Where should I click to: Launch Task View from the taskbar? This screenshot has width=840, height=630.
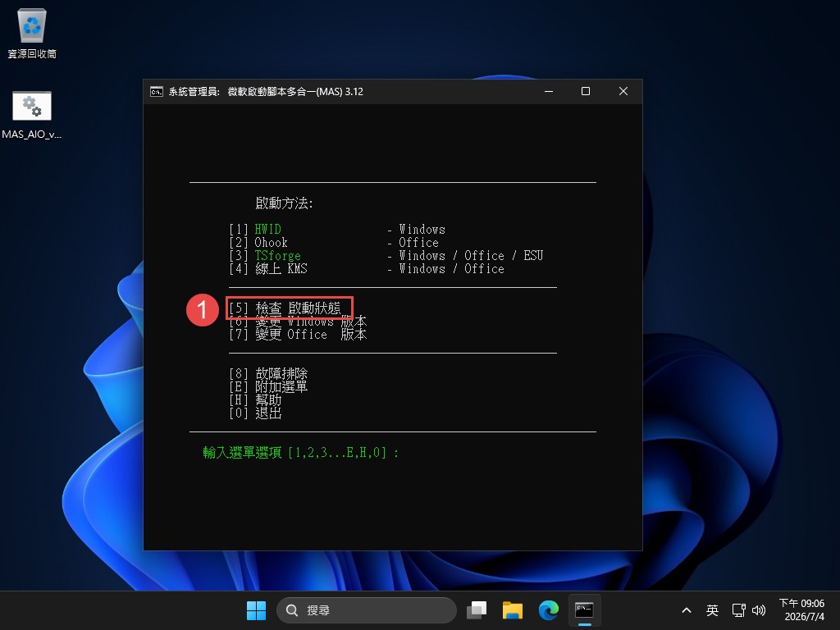click(x=477, y=610)
